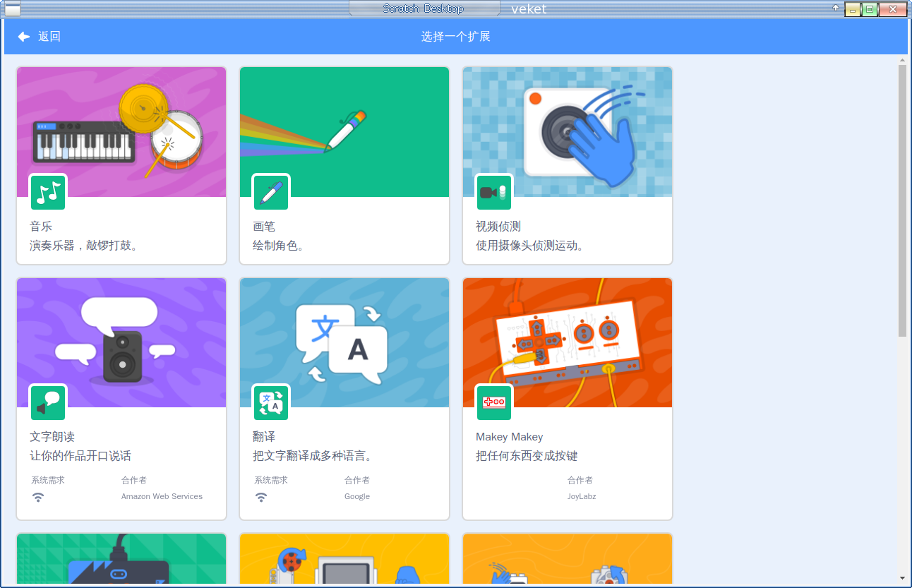Click the vertical scrollbar thumb
The height and width of the screenshot is (588, 912).
tap(902, 202)
